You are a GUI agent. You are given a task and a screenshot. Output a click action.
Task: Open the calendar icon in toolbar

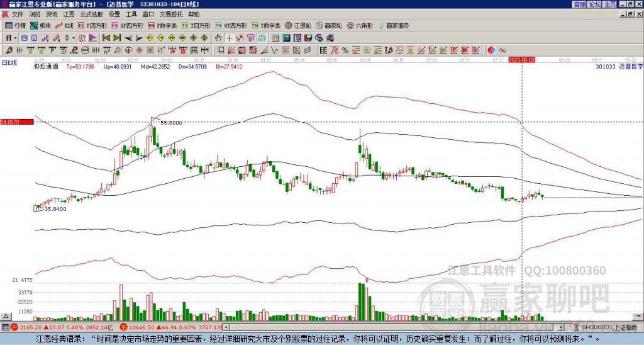(275, 38)
